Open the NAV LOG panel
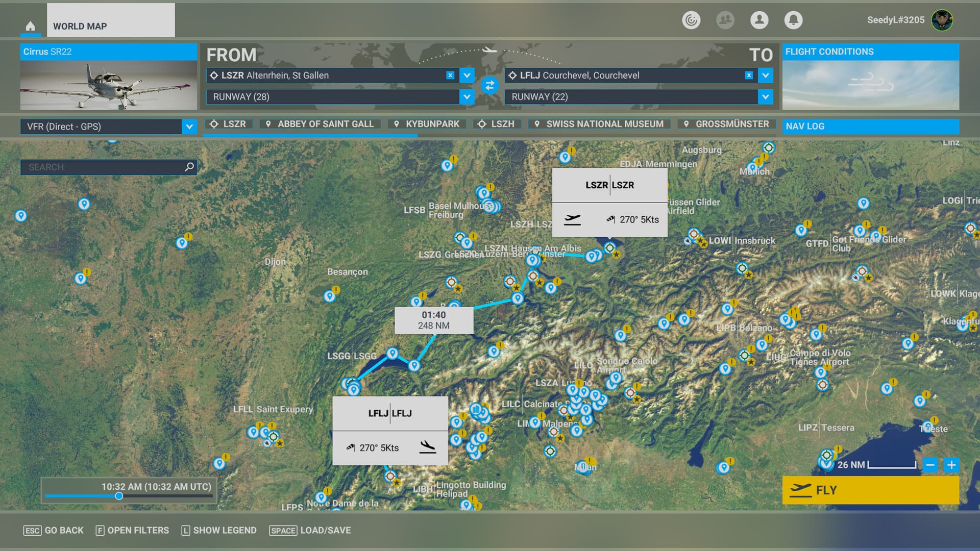Screen dimensions: 980x551 pyautogui.click(x=870, y=126)
